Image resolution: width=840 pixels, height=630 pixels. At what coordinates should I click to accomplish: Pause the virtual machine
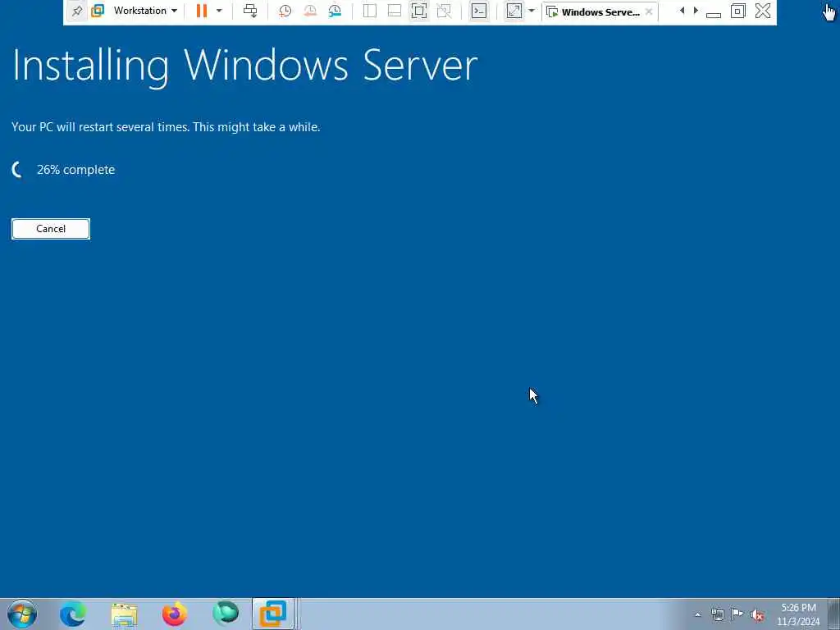click(202, 11)
